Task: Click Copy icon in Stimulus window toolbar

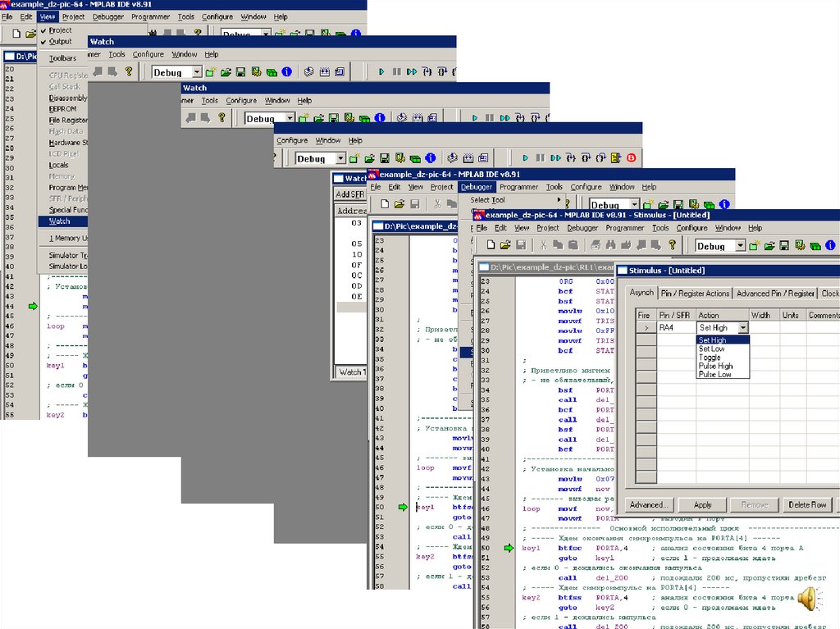Action: tap(558, 245)
